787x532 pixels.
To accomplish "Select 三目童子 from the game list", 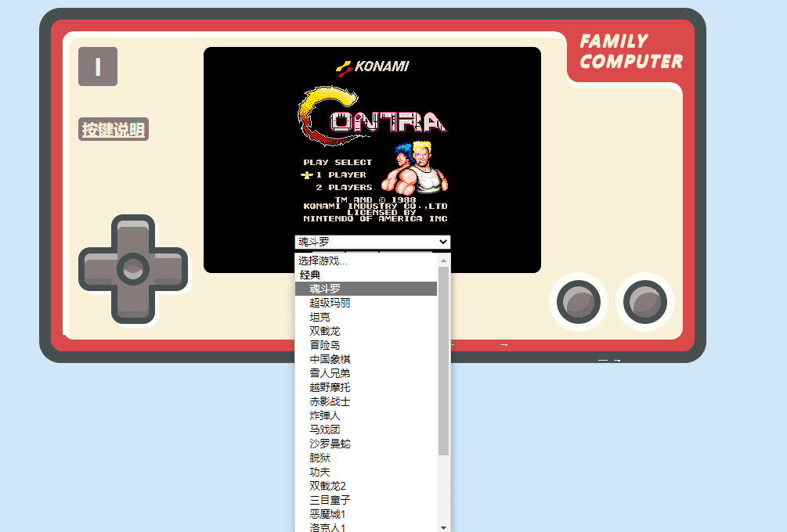I will coord(366,500).
